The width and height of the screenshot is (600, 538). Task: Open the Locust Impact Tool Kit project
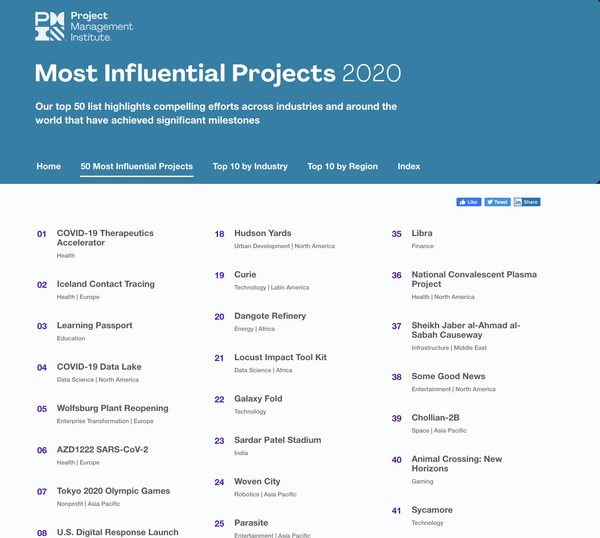pyautogui.click(x=280, y=357)
